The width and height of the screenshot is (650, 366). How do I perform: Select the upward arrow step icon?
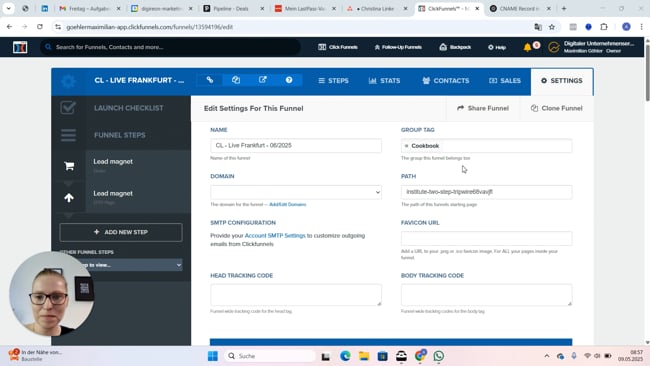click(69, 198)
